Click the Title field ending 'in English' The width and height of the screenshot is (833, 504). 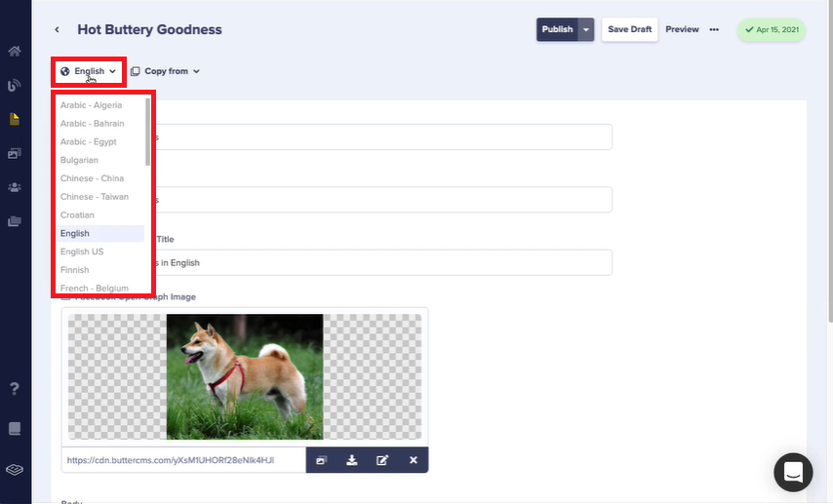point(337,262)
